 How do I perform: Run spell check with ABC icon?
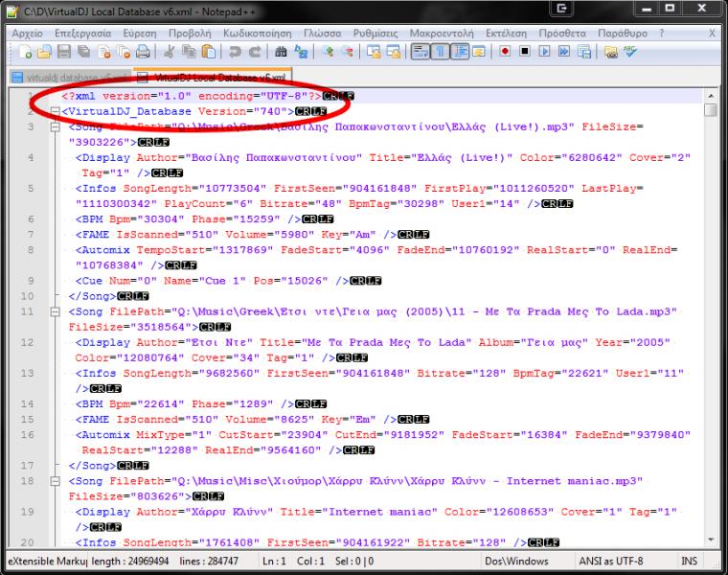[630, 52]
